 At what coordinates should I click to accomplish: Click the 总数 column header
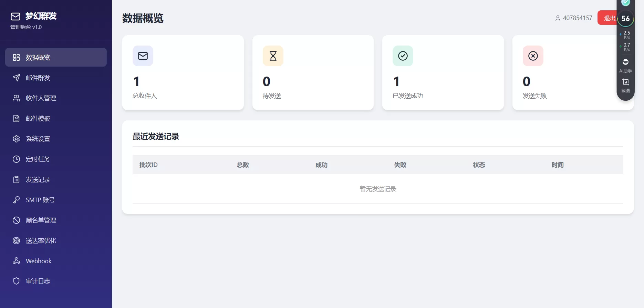coord(243,165)
